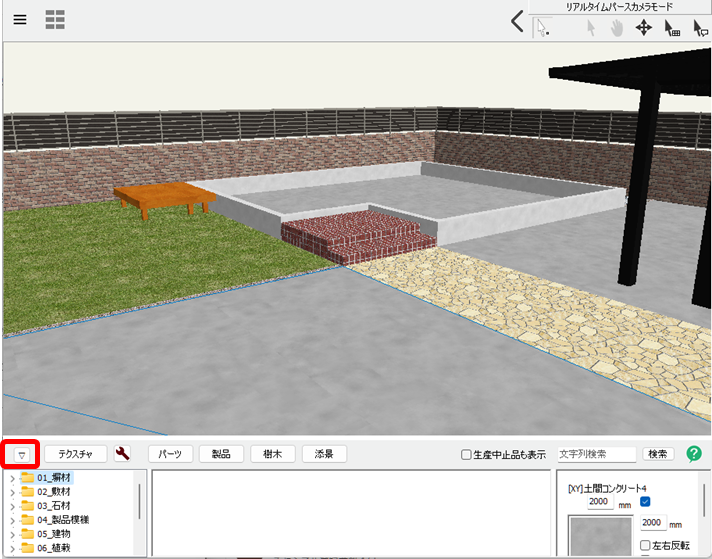Click the テクスチャ button
The height and width of the screenshot is (559, 712).
pyautogui.click(x=75, y=454)
